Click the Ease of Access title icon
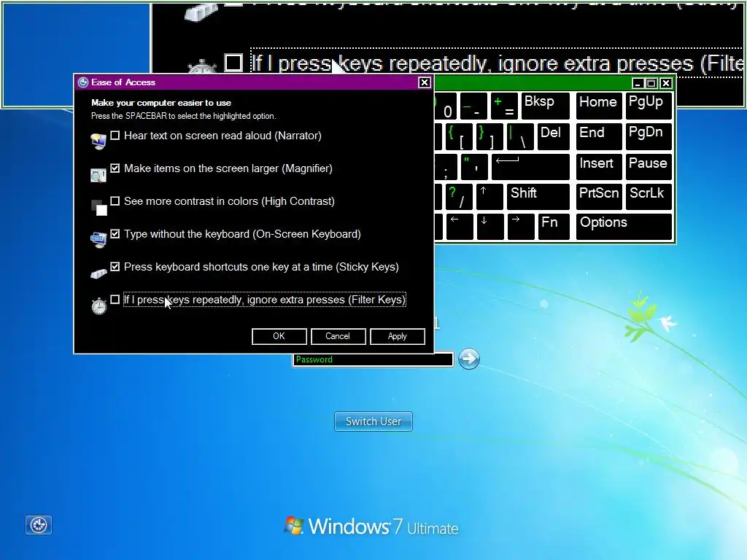The image size is (747, 560). click(83, 82)
